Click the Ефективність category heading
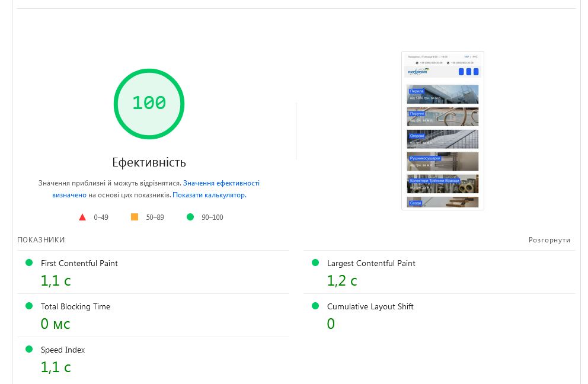This screenshot has height=384, width=588. coord(149,162)
